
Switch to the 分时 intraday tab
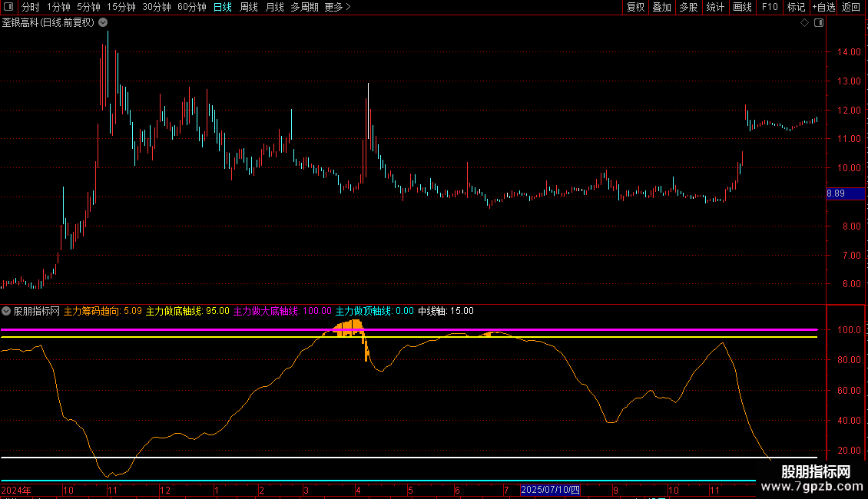[x=30, y=7]
